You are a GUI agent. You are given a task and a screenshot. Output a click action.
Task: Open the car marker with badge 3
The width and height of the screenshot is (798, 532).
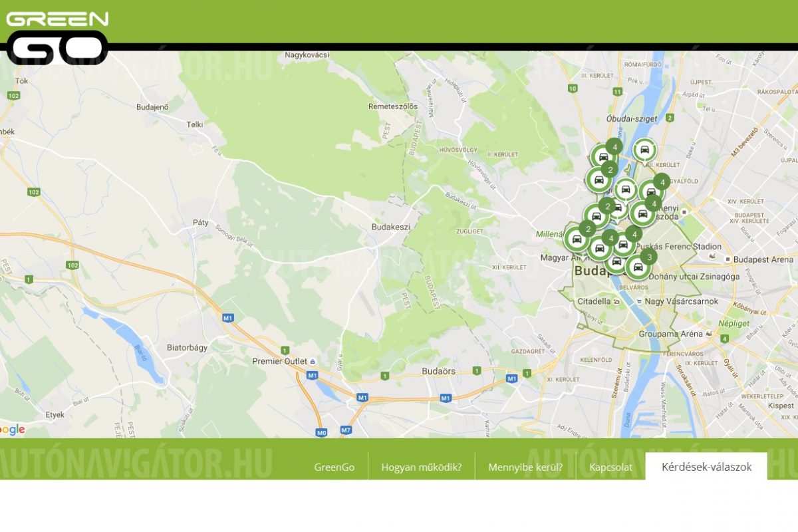tap(638, 267)
